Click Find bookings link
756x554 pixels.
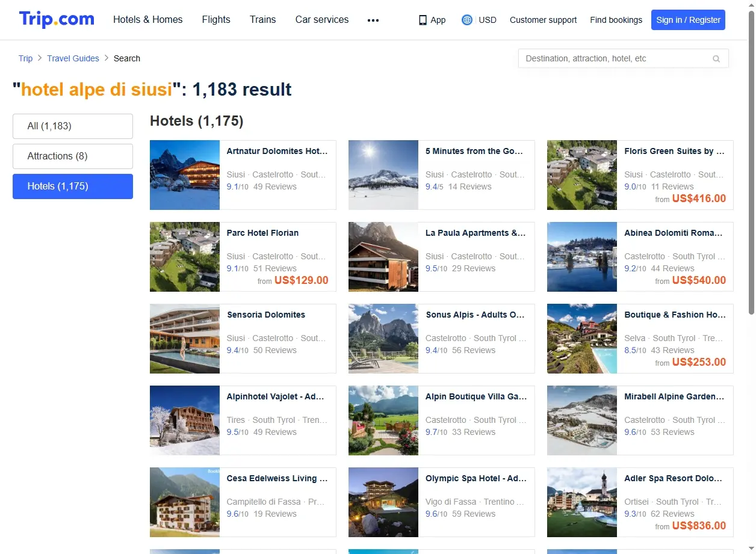[x=616, y=20]
